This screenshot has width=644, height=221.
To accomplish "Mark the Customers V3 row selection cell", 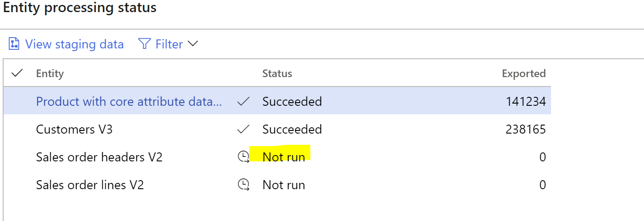I will point(17,130).
